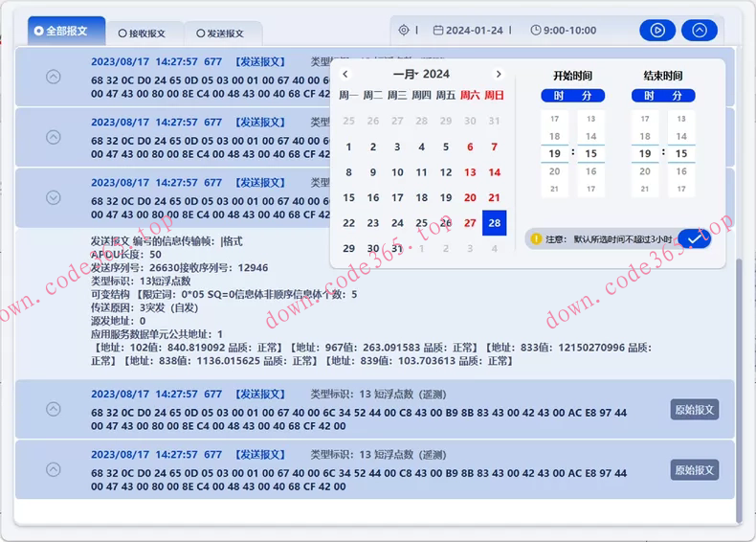This screenshot has height=542, width=756.
Task: Click the location target icon in filter bar
Action: coord(404,31)
